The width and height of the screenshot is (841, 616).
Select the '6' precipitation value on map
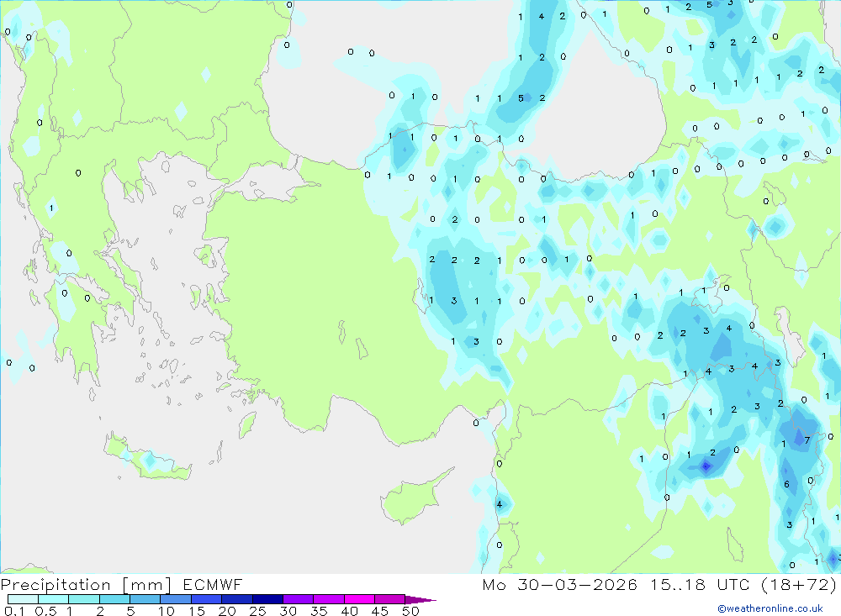[x=787, y=484]
